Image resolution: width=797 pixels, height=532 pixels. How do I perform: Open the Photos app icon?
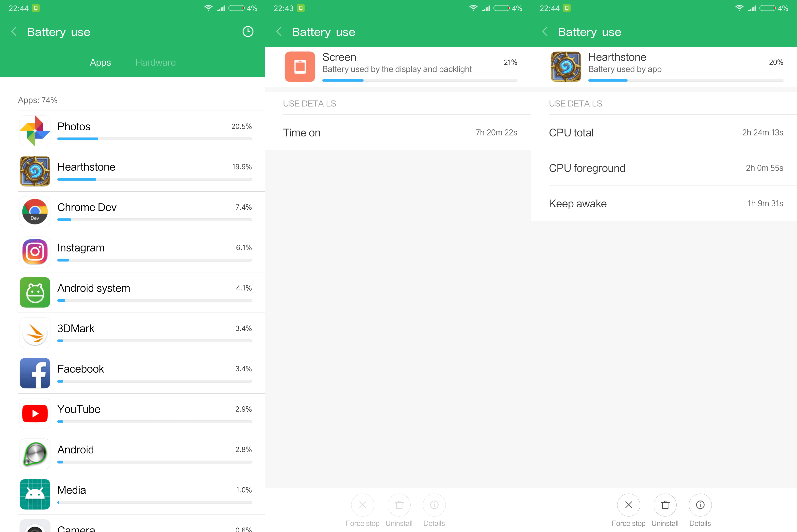point(35,131)
